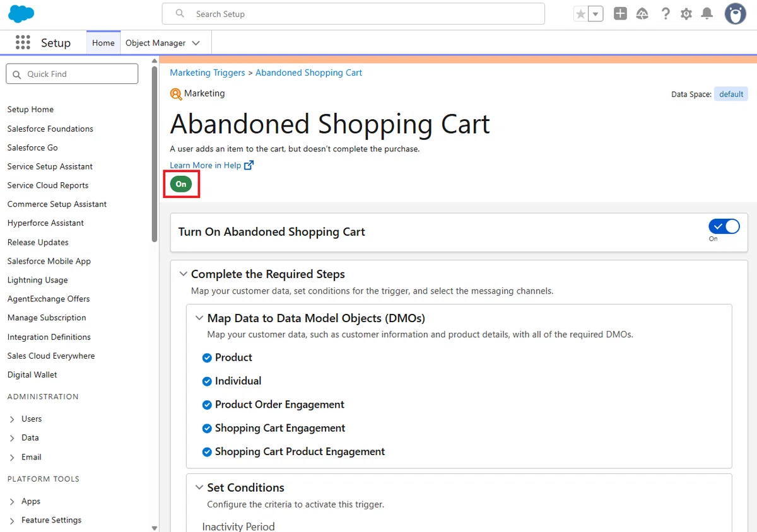This screenshot has height=532, width=757.
Task: Open Hyperforce Assistant
Action: [45, 223]
